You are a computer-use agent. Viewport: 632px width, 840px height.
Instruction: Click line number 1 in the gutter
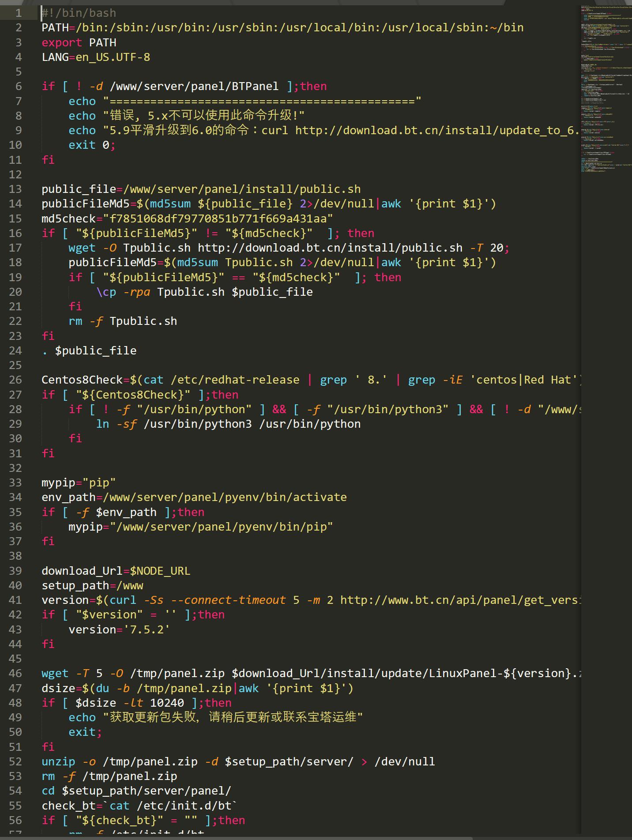coord(18,13)
